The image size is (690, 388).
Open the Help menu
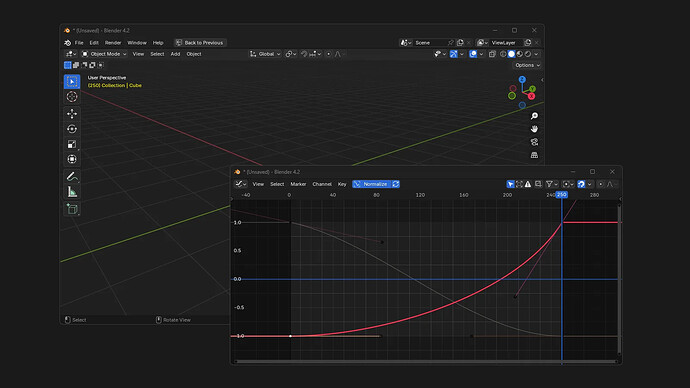(158, 43)
